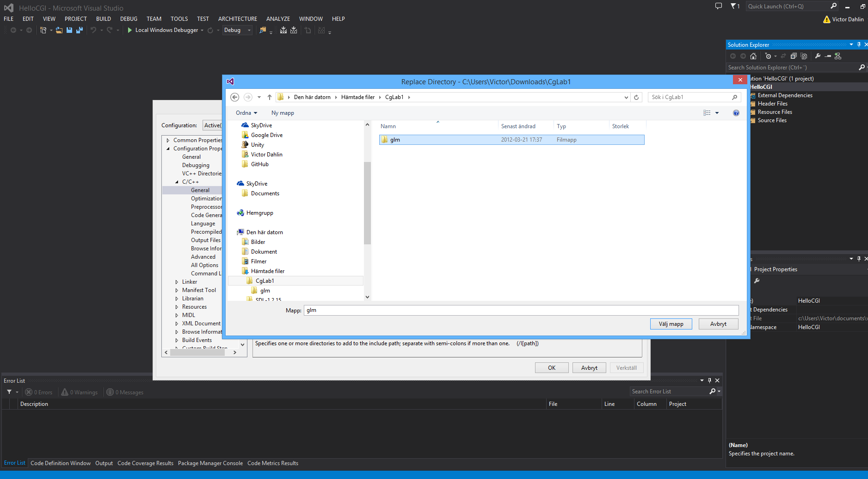Image resolution: width=868 pixels, height=479 pixels.
Task: Open the BUILD menu
Action: coord(103,19)
